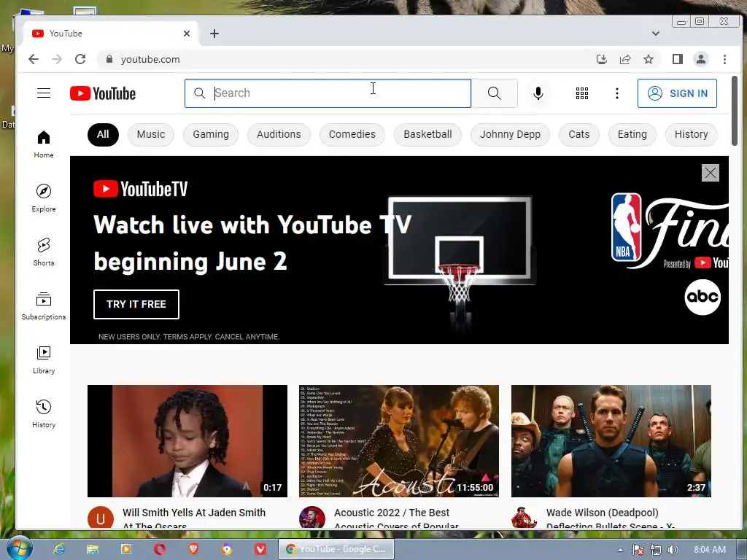Open the Chrome profile avatar
The width and height of the screenshot is (747, 560).
click(x=701, y=59)
